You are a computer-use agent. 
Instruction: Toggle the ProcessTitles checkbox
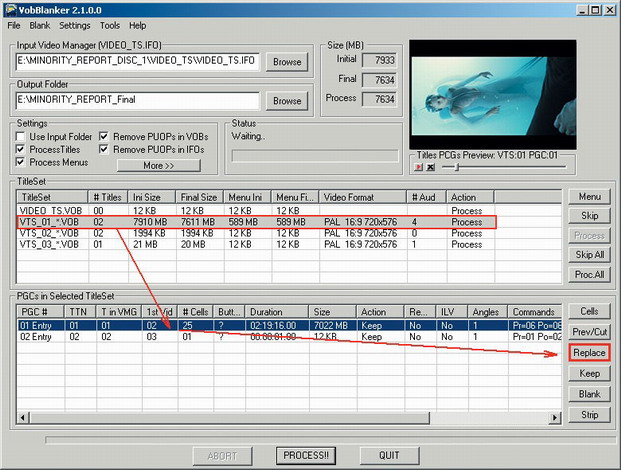(x=22, y=149)
